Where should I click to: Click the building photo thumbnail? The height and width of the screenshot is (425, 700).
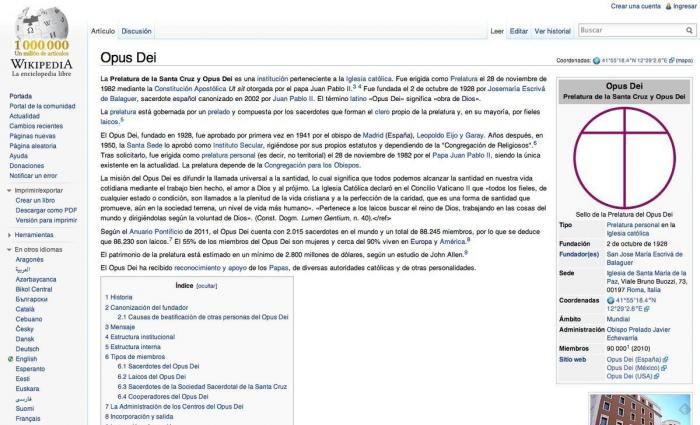pyautogui.click(x=639, y=409)
